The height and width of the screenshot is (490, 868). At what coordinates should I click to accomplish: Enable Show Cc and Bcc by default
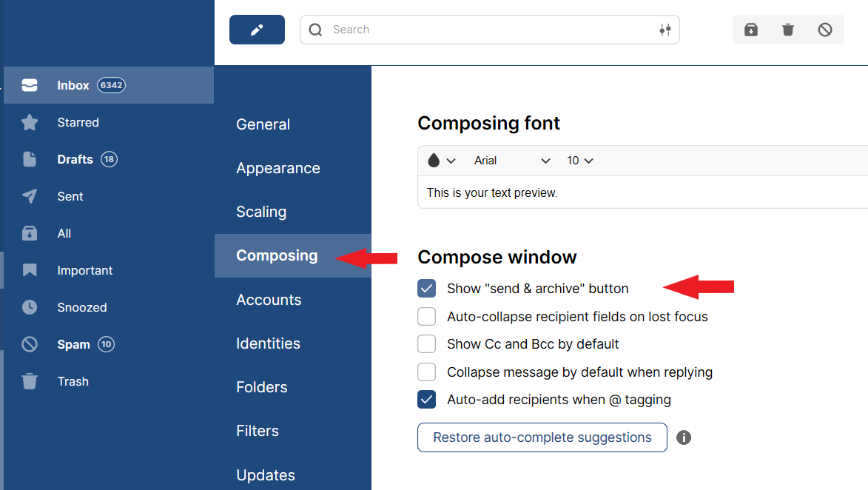point(427,344)
